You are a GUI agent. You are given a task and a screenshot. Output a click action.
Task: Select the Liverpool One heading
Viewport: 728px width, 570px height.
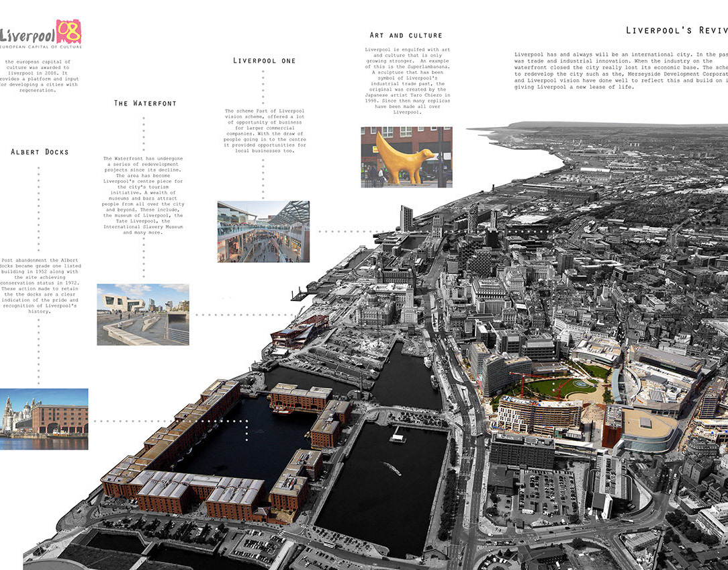pyautogui.click(x=264, y=60)
